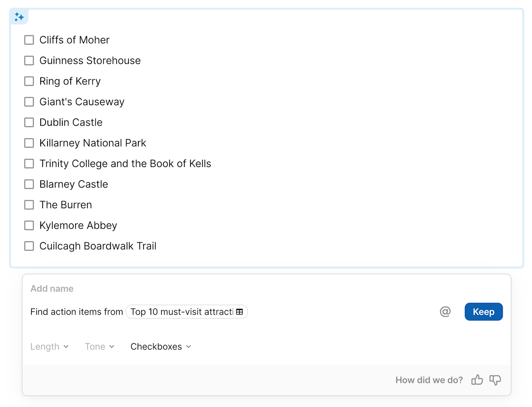
Task: Tick Cuilcagh Boardwalk Trail checkbox
Action: coord(29,246)
